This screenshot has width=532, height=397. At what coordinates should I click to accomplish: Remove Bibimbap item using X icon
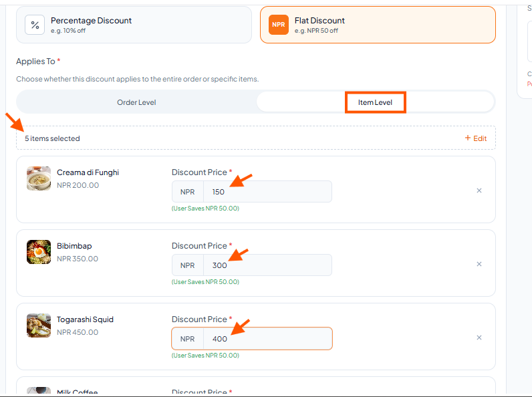pos(479,264)
